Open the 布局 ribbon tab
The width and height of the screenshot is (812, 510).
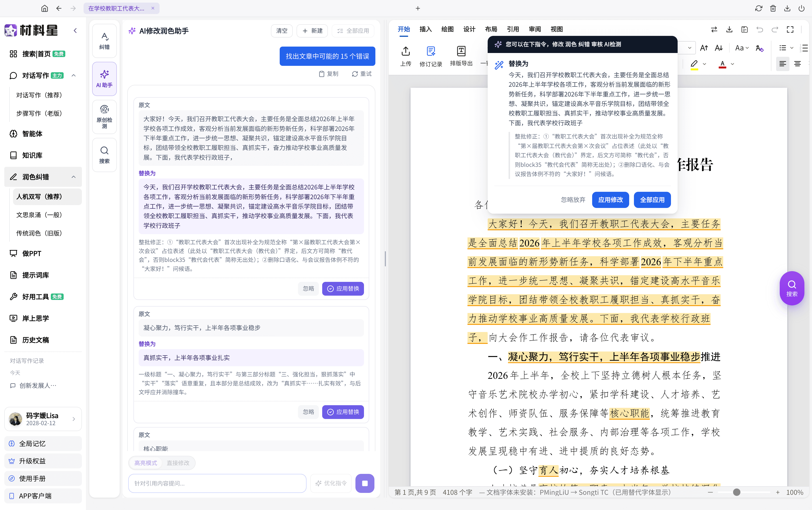coord(491,29)
